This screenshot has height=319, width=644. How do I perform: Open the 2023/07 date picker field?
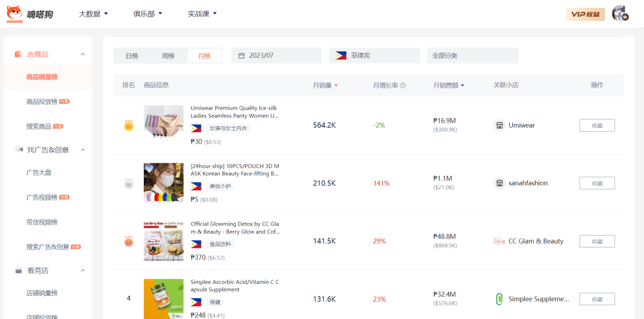(x=275, y=55)
